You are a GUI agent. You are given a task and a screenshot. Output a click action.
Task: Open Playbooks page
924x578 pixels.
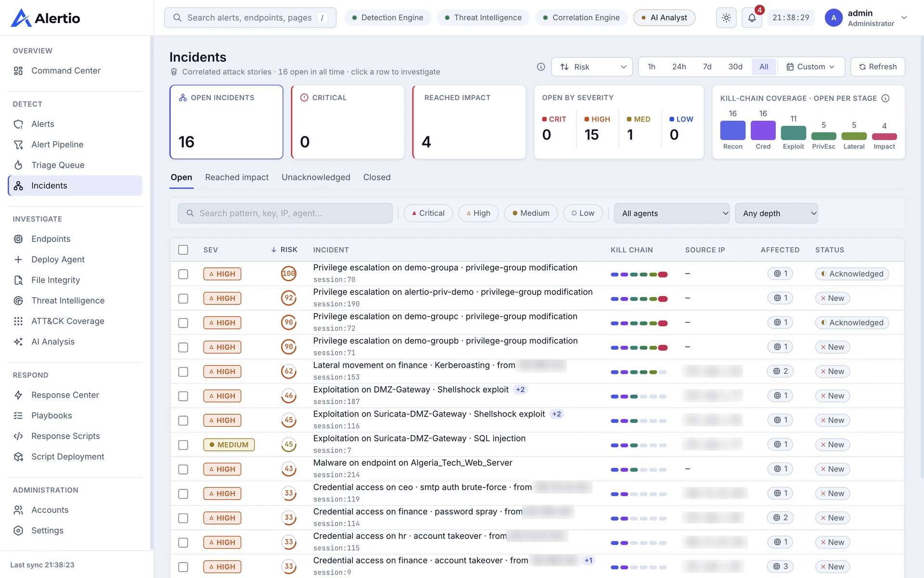(75, 416)
